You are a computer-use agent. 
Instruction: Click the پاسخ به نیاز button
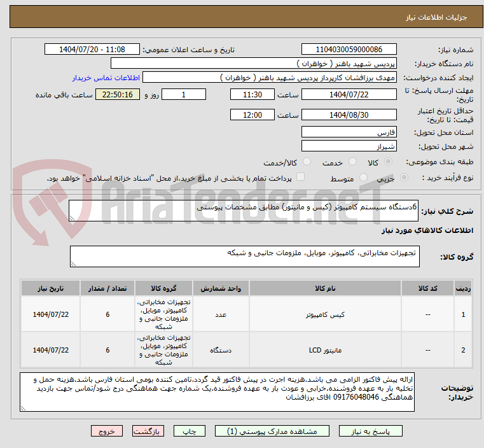pyautogui.click(x=370, y=431)
